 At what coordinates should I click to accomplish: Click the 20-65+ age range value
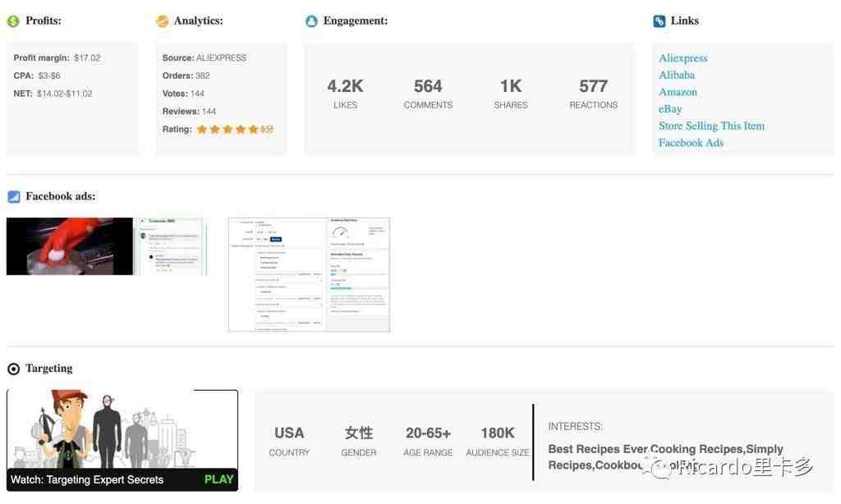coord(428,433)
